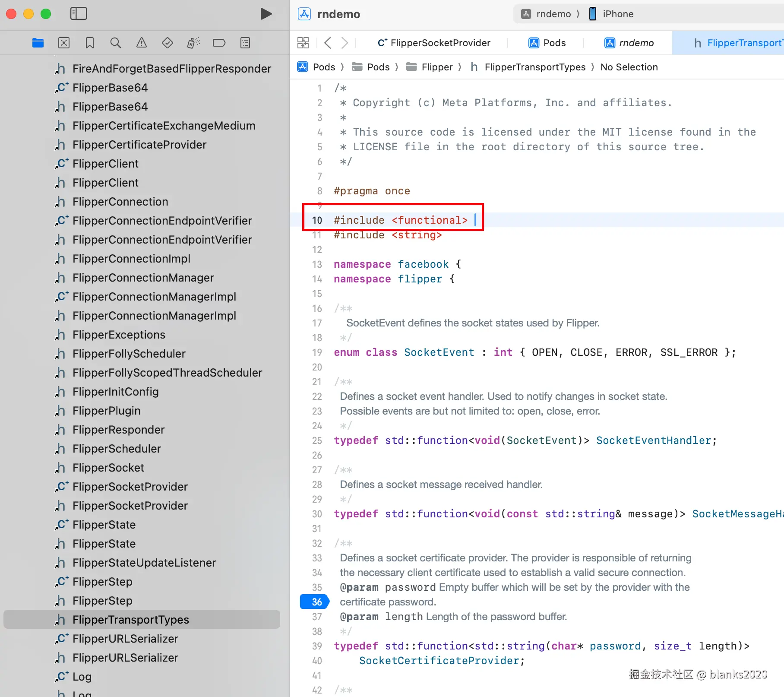
Task: Open the Bookmark navigator
Action: coord(90,43)
